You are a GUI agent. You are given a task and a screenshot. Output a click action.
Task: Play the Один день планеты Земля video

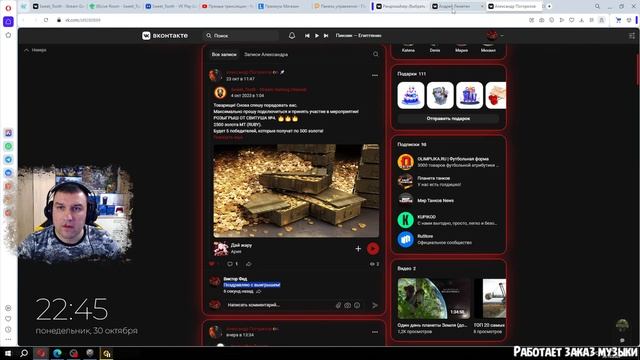point(433,298)
